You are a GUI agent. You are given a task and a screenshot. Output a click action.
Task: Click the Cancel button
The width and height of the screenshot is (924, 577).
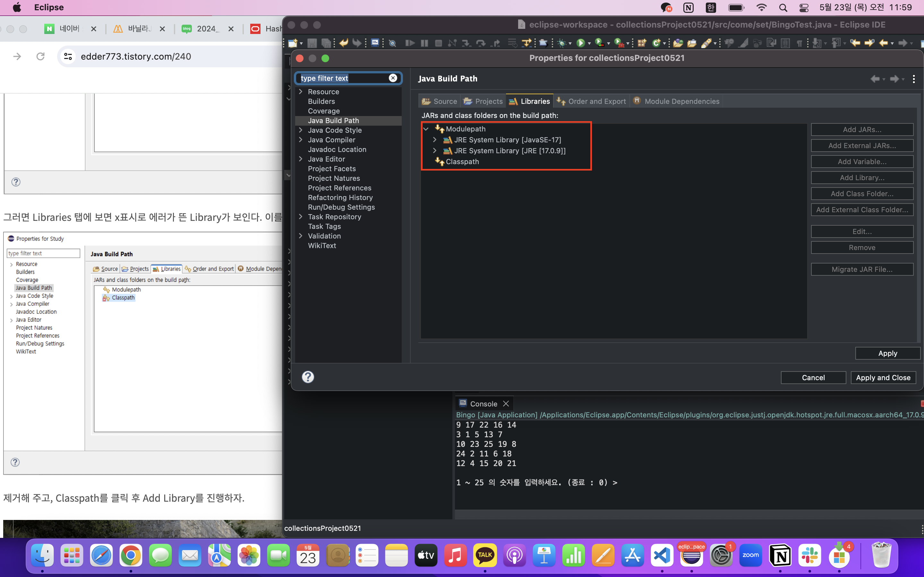[813, 377]
